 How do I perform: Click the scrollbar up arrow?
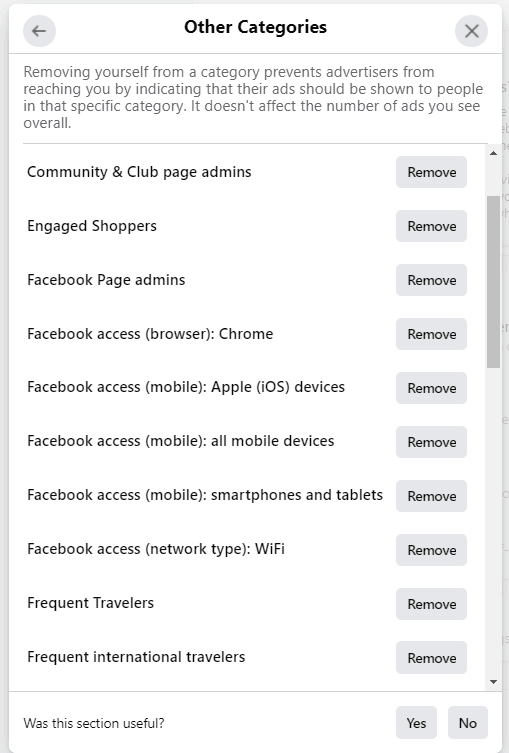493,153
